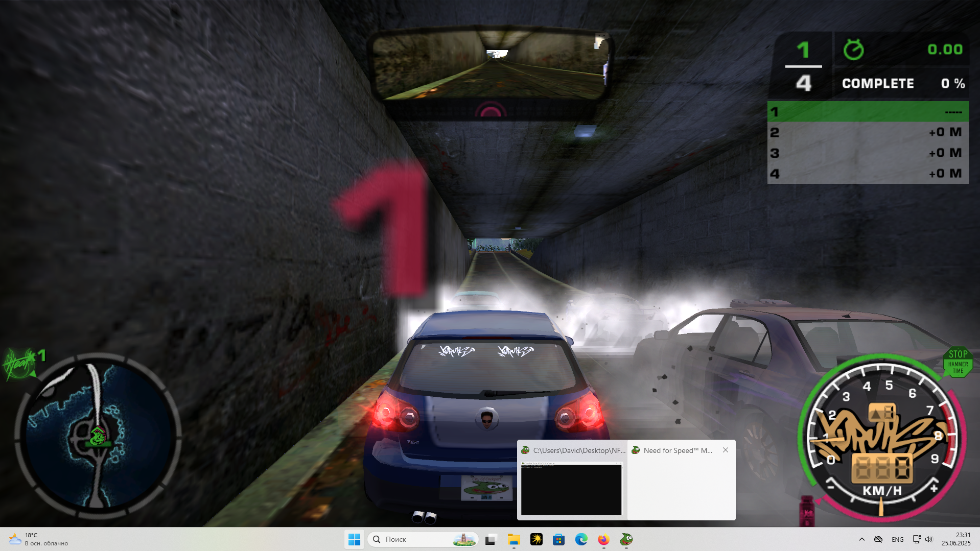Click the COMPLETE race progress label
The width and height of the screenshot is (980, 551).
[878, 83]
